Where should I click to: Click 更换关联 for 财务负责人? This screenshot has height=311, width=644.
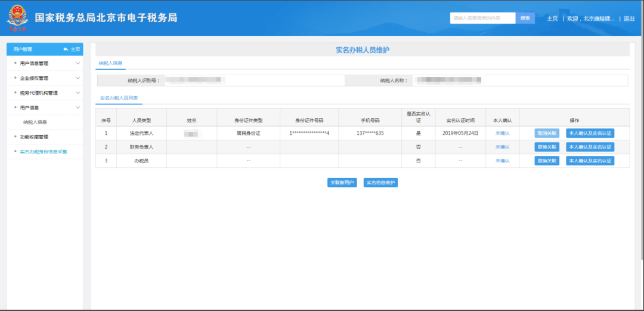pos(547,147)
